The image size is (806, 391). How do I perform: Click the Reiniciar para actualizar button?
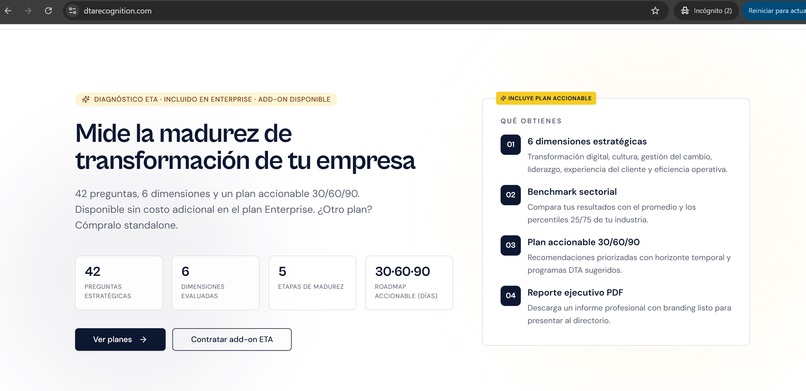(775, 10)
